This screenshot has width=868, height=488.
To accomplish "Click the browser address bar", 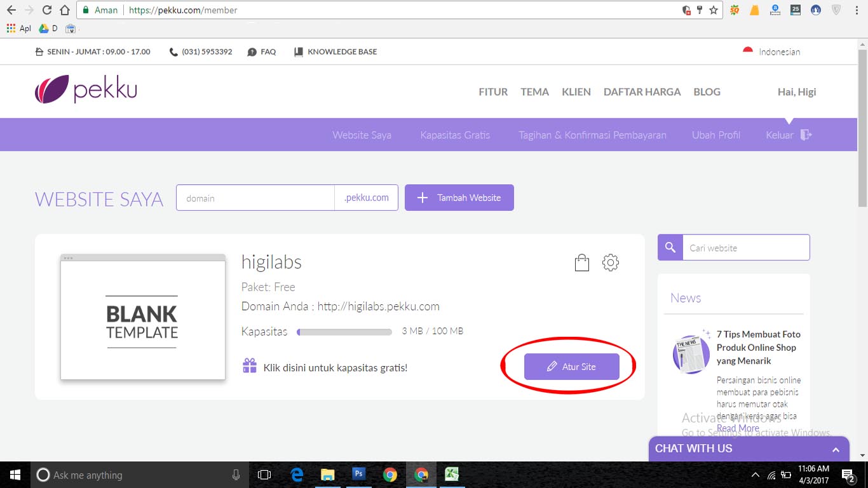I will pyautogui.click(x=400, y=10).
